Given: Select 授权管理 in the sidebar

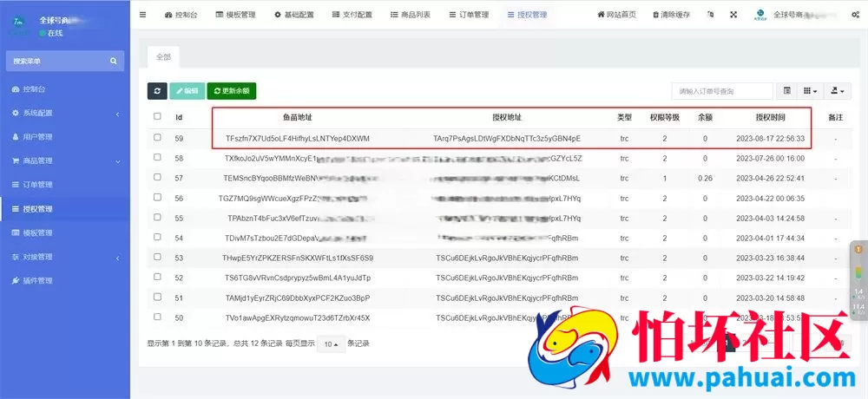Looking at the screenshot, I should pos(65,209).
